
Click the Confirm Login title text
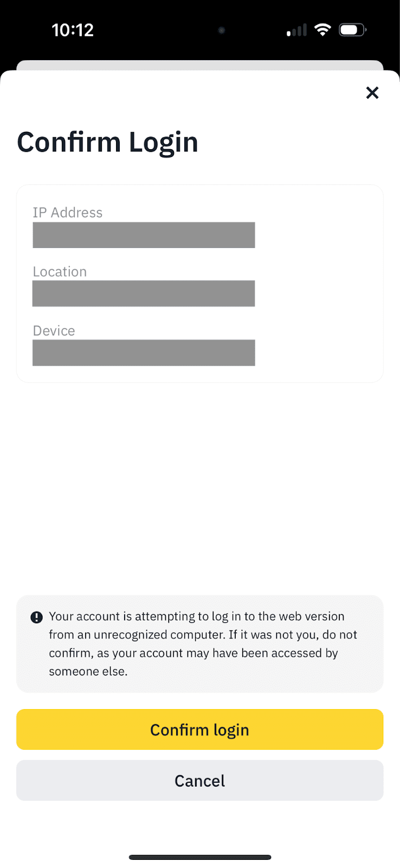(x=107, y=142)
